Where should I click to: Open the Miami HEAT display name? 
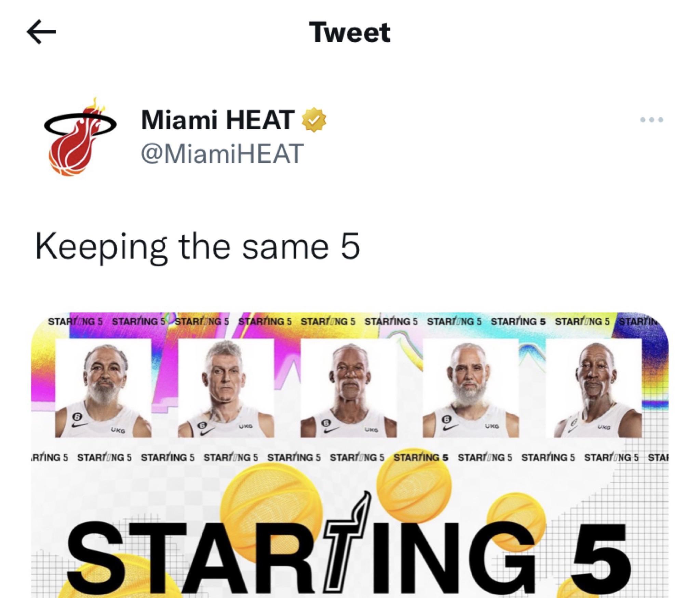point(217,120)
